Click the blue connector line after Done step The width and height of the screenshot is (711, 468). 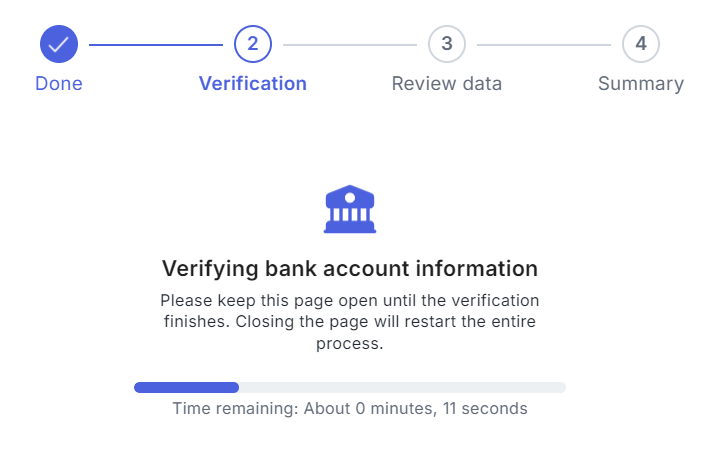click(x=156, y=44)
